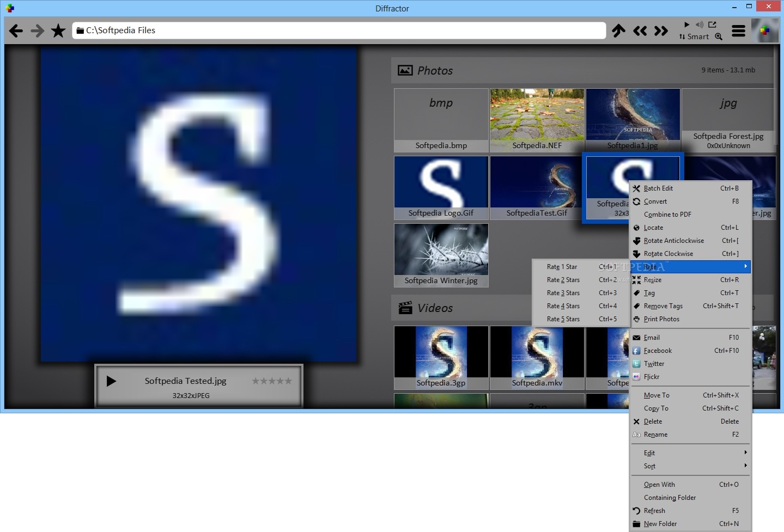
Task: Share via Facebook menu entry
Action: [x=690, y=351]
